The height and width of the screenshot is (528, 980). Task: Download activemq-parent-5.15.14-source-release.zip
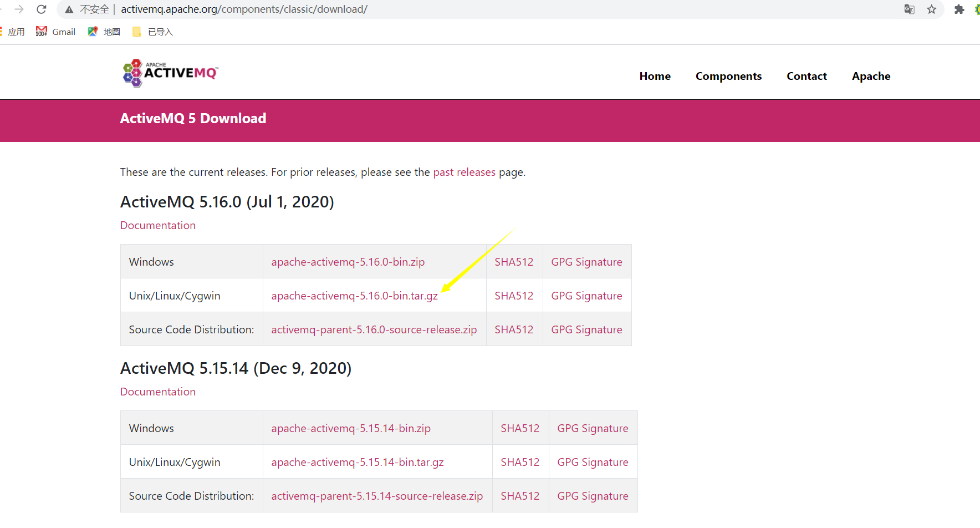click(x=377, y=496)
